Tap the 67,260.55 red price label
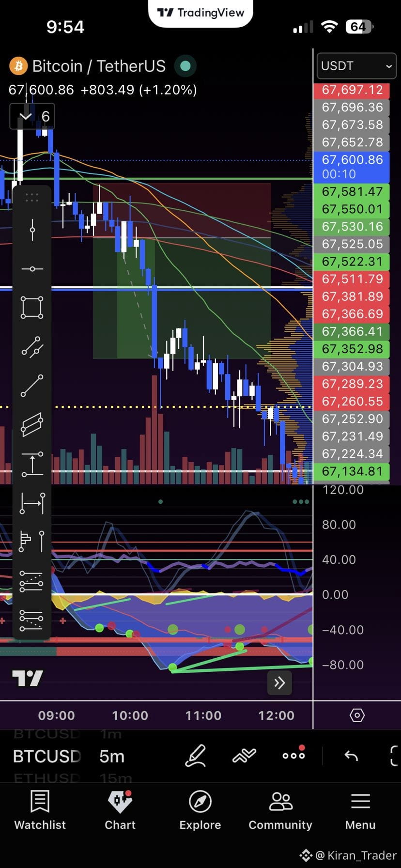This screenshot has width=401, height=868. pyautogui.click(x=352, y=401)
